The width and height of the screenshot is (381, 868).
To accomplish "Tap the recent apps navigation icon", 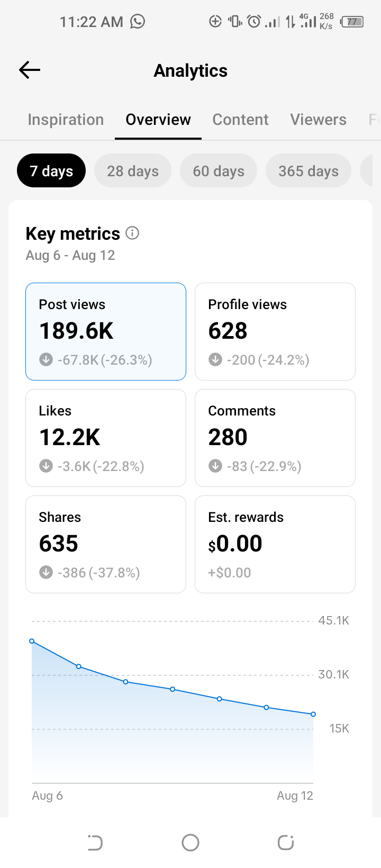I will click(286, 843).
